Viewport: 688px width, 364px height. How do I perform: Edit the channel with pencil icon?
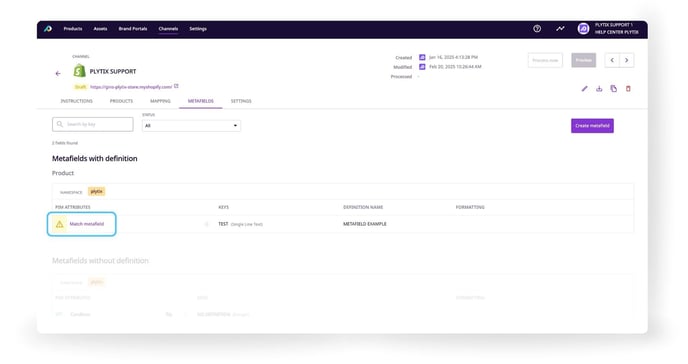tap(584, 89)
